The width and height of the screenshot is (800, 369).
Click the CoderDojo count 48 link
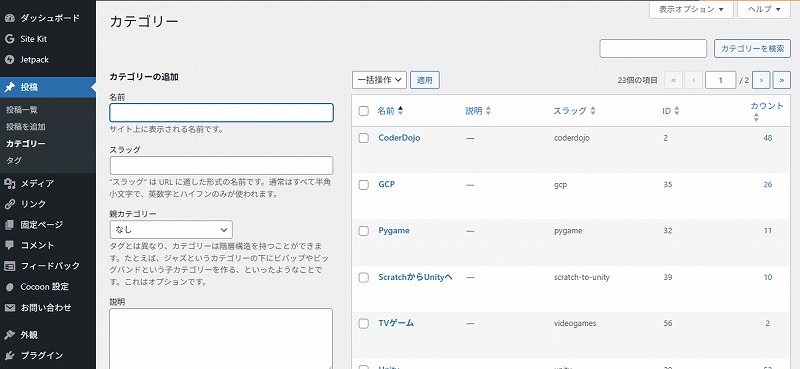coord(767,138)
